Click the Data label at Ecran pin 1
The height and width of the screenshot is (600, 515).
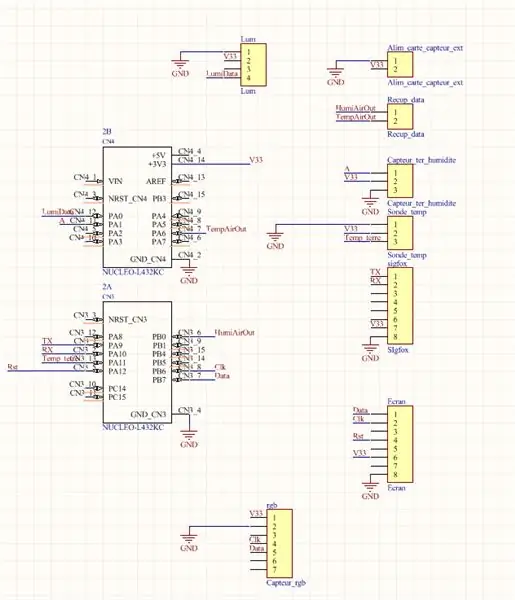pos(360,410)
